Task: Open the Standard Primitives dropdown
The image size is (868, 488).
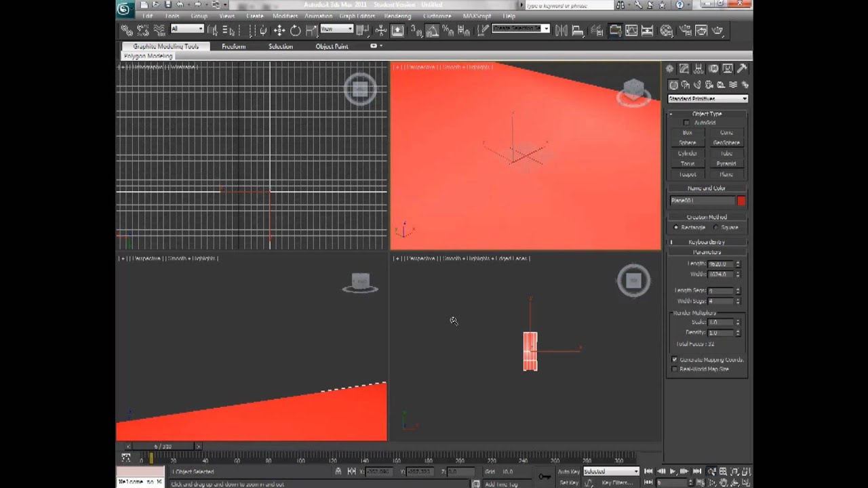Action: [x=708, y=99]
